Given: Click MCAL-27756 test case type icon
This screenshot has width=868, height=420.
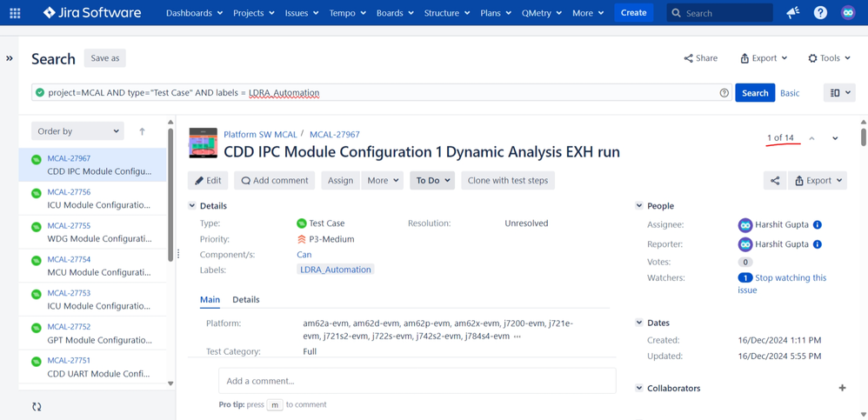Looking at the screenshot, I should coord(37,193).
